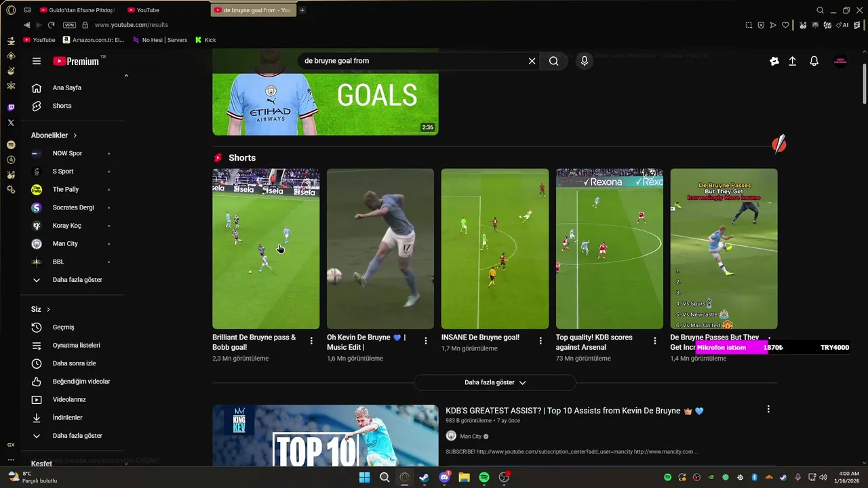Open Daha sonra izle list
This screenshot has height=488, width=868.
(x=73, y=363)
